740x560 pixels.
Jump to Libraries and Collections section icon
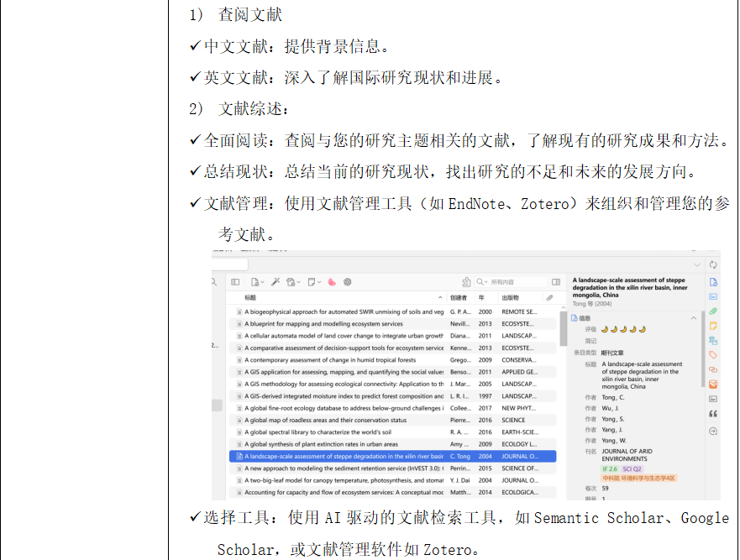tap(713, 340)
